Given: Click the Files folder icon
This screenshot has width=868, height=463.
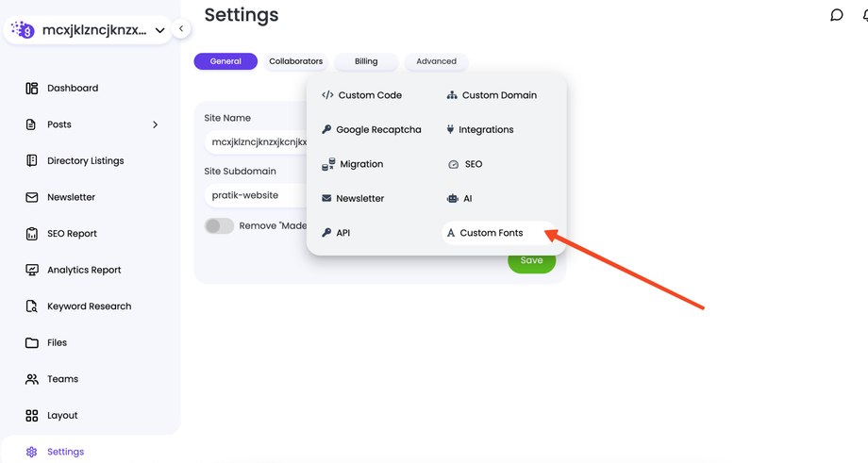Looking at the screenshot, I should [x=32, y=343].
